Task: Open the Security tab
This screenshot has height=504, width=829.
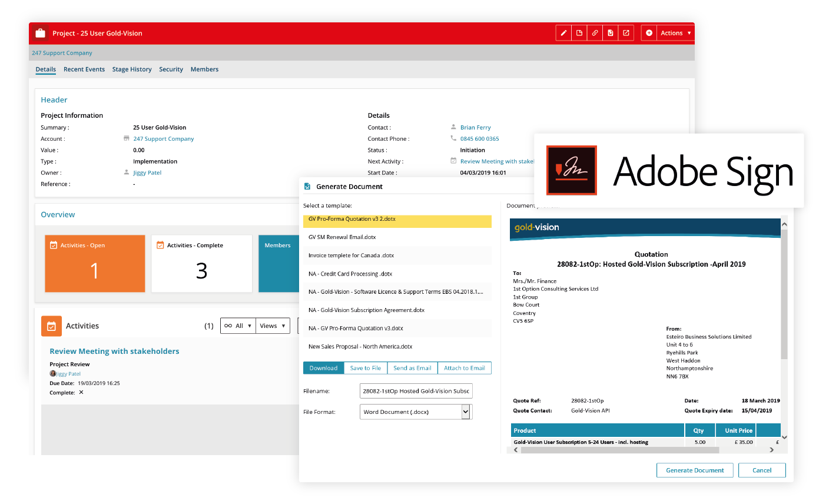Action: pos(171,69)
